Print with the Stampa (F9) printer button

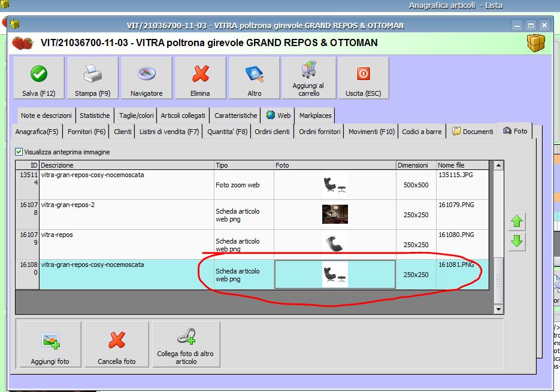(x=93, y=78)
